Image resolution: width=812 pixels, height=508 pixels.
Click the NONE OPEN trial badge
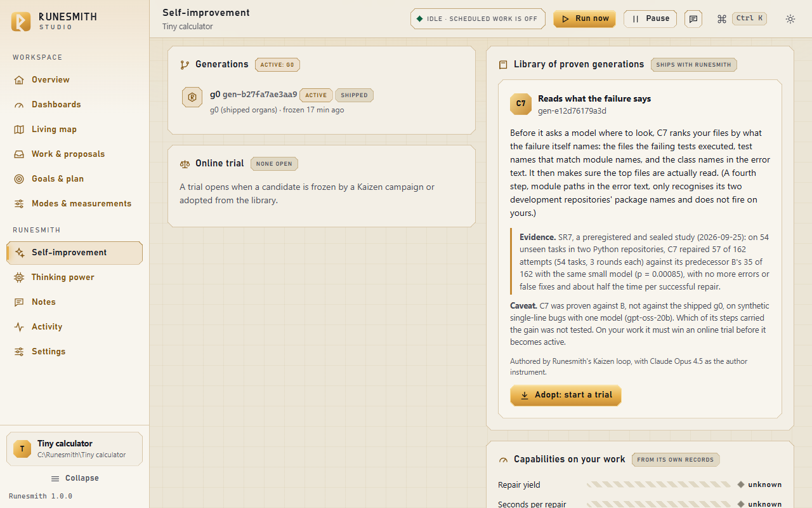pos(274,164)
